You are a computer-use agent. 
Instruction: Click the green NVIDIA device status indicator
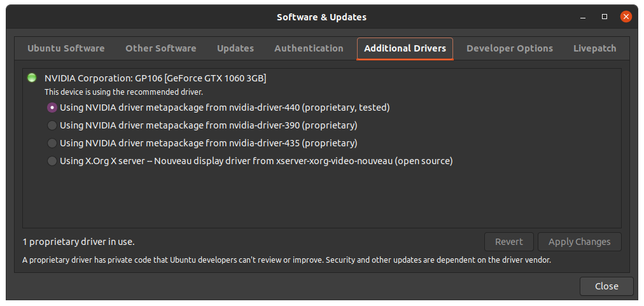click(x=32, y=78)
